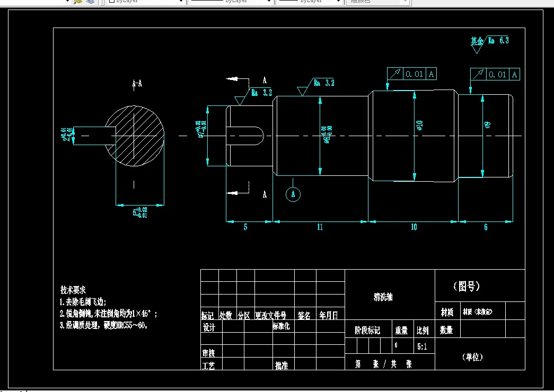Select the upper section arrow letter A
The width and height of the screenshot is (554, 392).
265,81
